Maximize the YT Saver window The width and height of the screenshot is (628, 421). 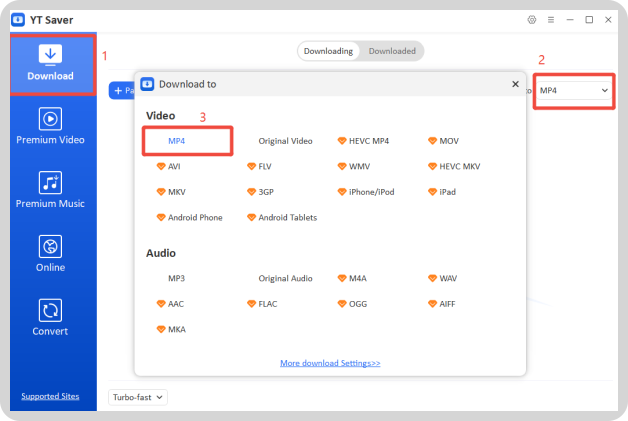tap(589, 20)
